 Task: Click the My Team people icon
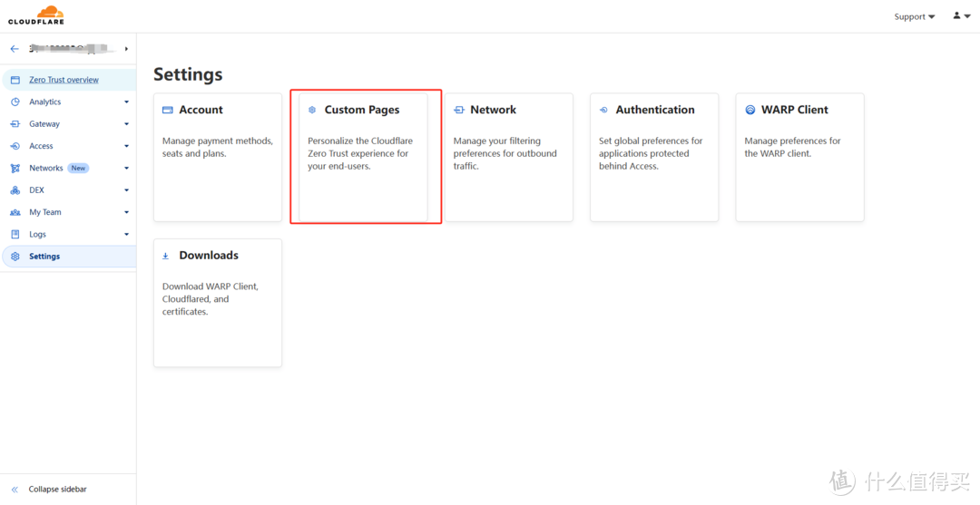15,212
